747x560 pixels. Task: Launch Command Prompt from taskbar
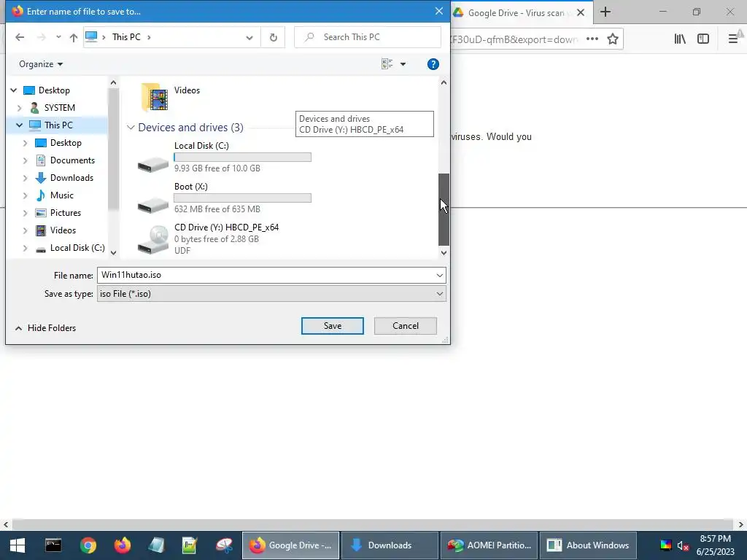pyautogui.click(x=53, y=545)
